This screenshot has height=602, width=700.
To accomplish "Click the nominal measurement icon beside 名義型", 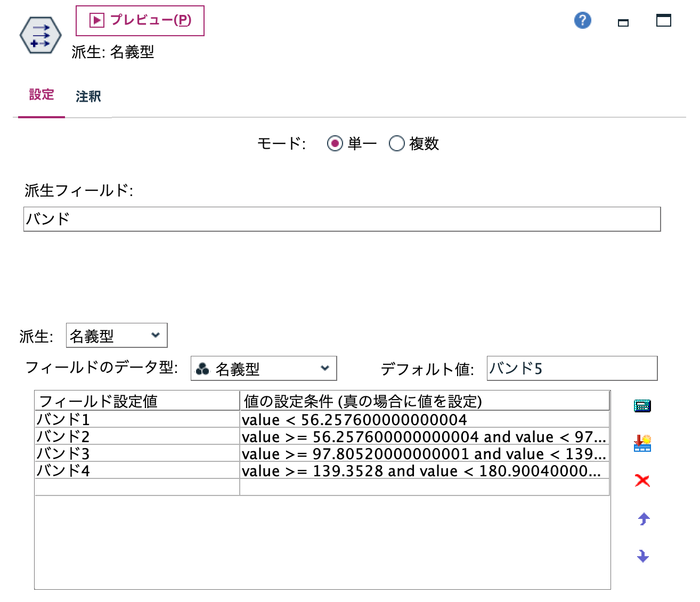I will coord(203,368).
